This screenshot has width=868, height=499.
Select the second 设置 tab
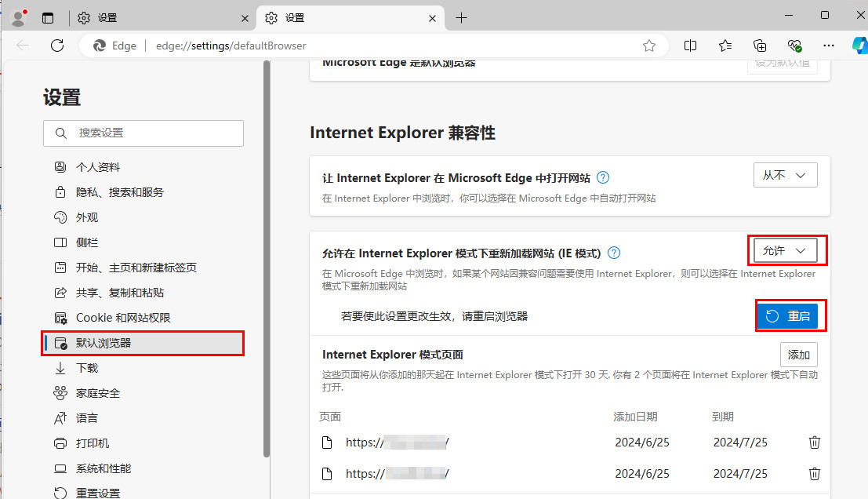click(350, 18)
